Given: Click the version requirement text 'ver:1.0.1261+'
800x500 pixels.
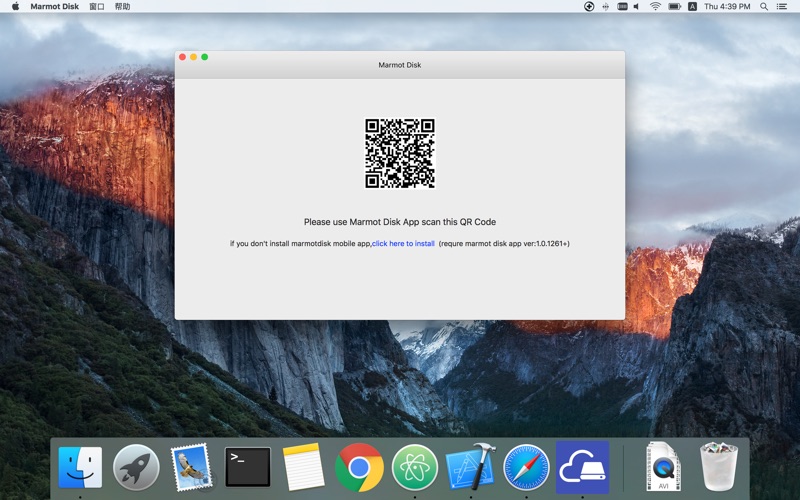Looking at the screenshot, I should (546, 243).
